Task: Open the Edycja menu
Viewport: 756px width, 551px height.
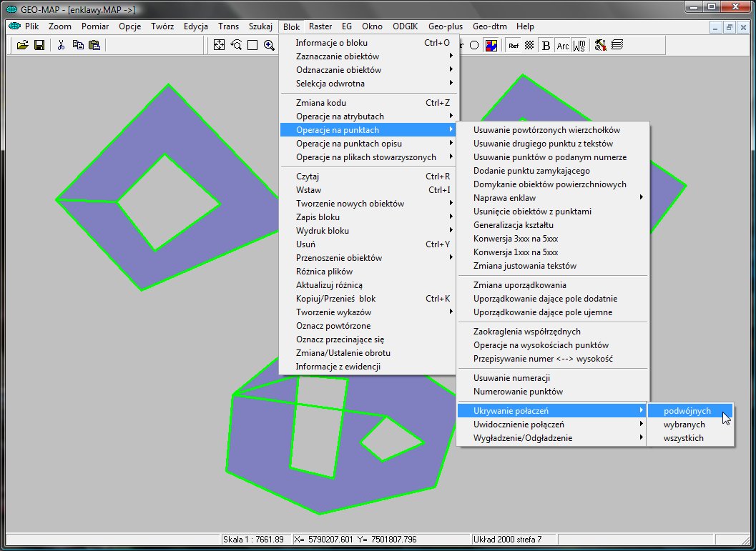Action: 196,26
